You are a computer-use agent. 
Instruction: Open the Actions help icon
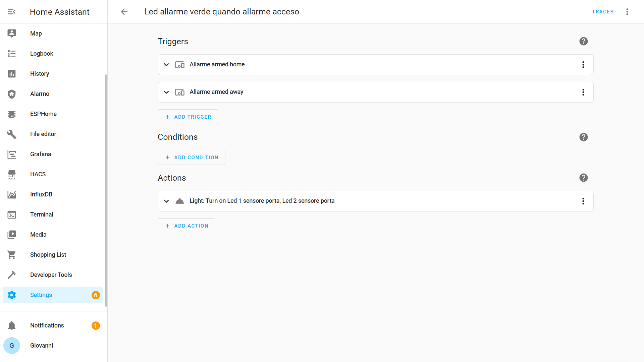583,178
